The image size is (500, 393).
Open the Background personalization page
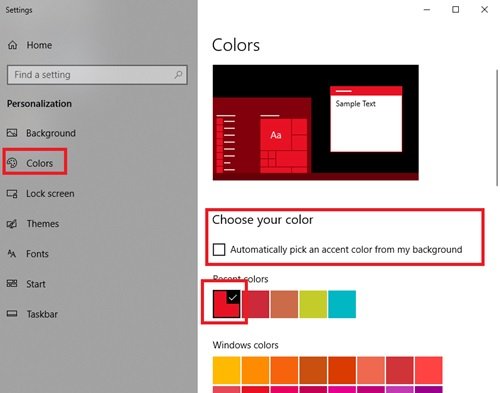coord(51,133)
